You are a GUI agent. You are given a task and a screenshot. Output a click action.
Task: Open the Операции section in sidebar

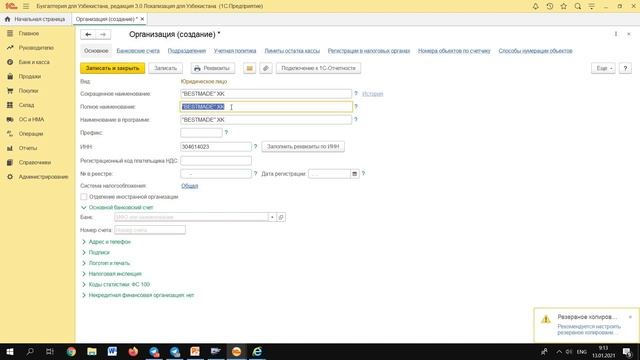[x=31, y=133]
